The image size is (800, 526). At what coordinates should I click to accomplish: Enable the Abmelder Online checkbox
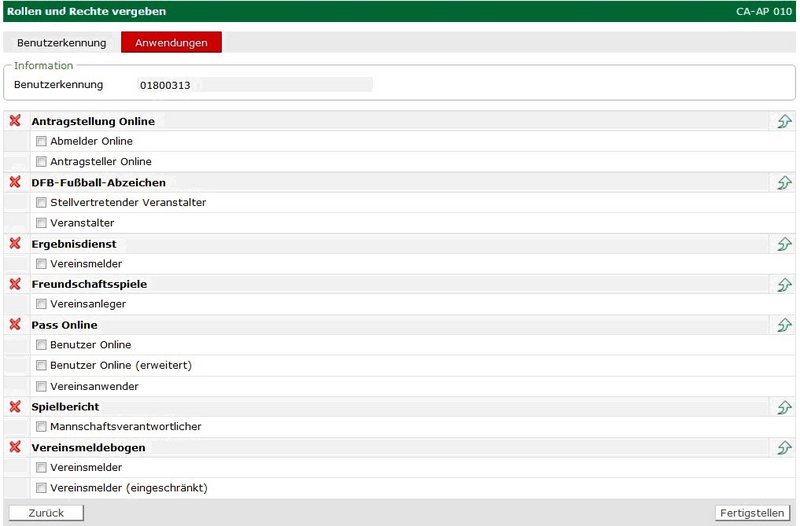42,142
